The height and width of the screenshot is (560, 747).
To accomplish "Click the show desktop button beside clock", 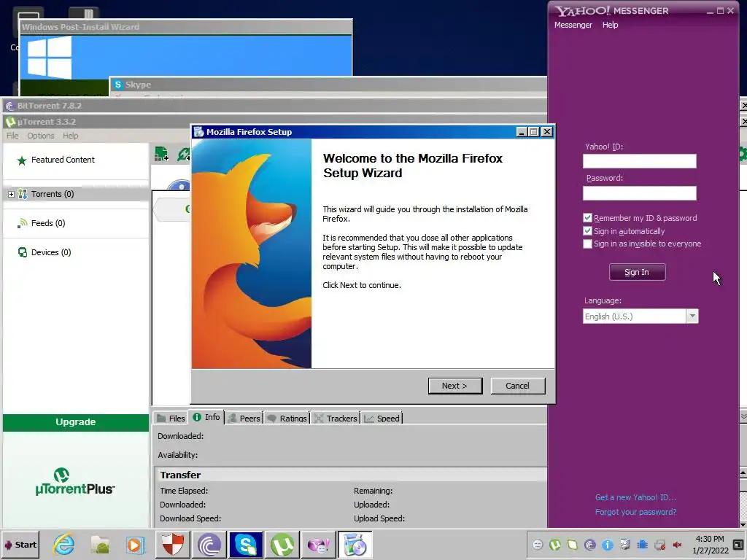I will [738, 545].
